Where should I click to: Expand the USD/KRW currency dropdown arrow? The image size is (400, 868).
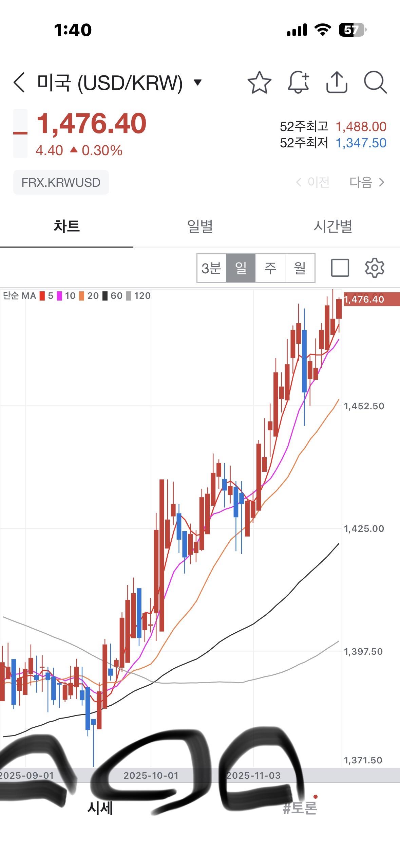pyautogui.click(x=197, y=82)
